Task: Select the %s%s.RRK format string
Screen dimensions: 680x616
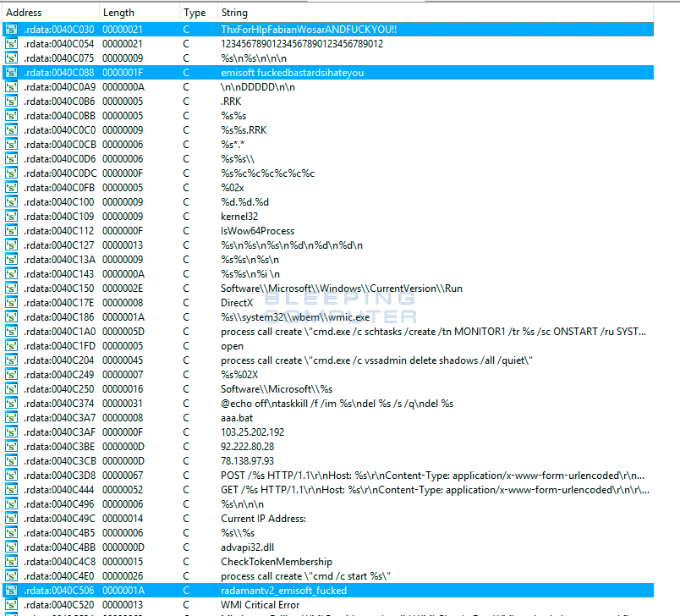Action: (x=244, y=130)
